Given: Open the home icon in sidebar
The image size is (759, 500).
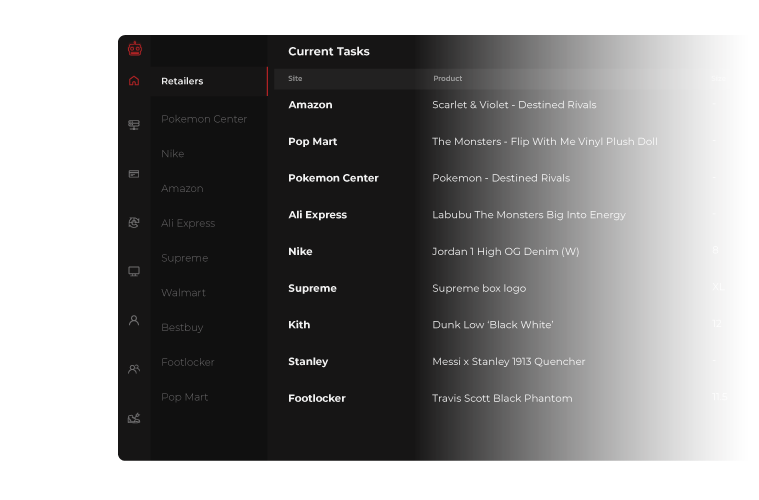Looking at the screenshot, I should click(x=134, y=81).
